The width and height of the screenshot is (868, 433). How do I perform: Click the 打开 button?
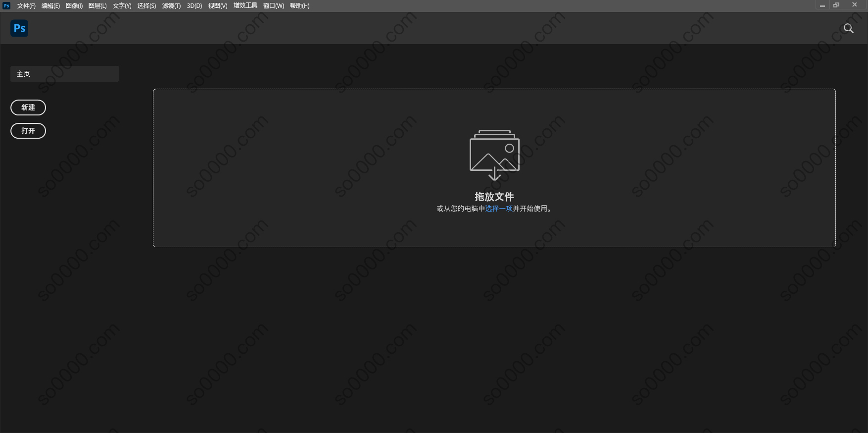[28, 131]
